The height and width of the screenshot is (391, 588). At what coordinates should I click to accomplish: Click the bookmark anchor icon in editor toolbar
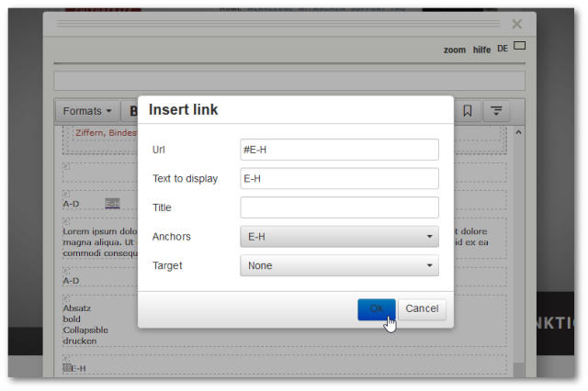pyautogui.click(x=467, y=111)
